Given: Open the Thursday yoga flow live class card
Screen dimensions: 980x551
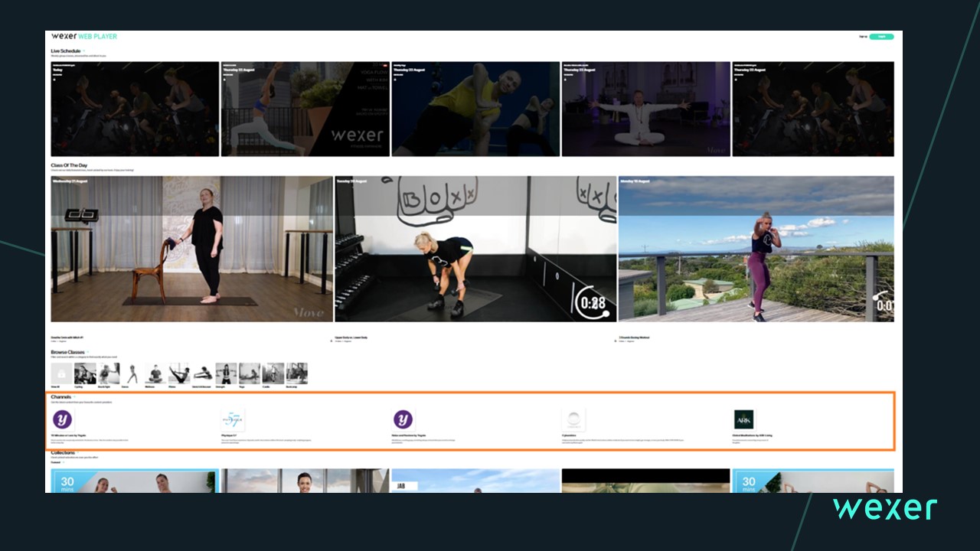Looking at the screenshot, I should tap(305, 109).
